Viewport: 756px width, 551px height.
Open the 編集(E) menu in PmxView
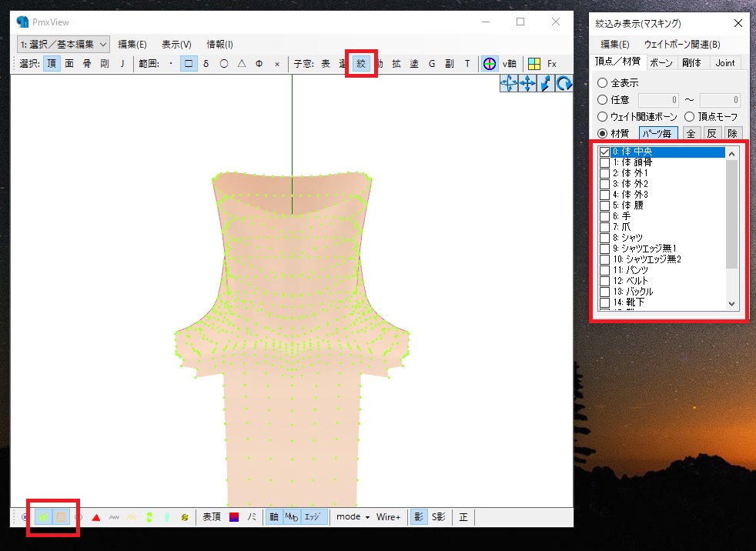pyautogui.click(x=132, y=45)
